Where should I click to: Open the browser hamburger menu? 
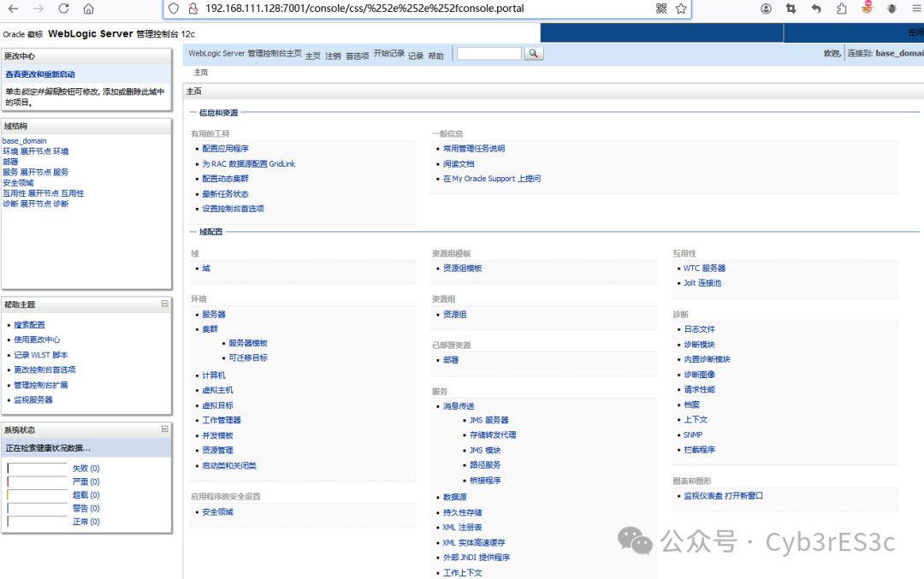(x=917, y=9)
